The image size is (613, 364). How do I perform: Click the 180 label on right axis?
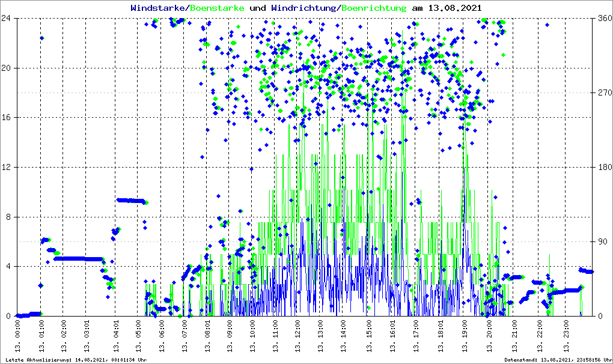[x=603, y=167]
